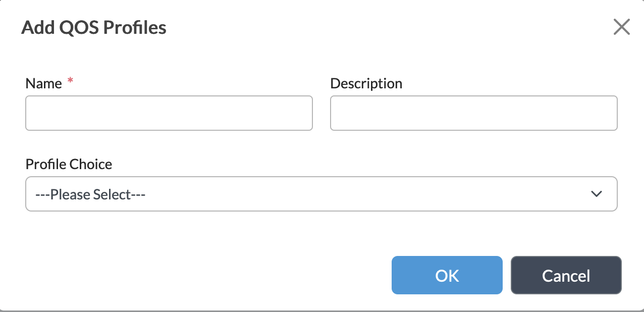Click the Description label text

point(366,83)
